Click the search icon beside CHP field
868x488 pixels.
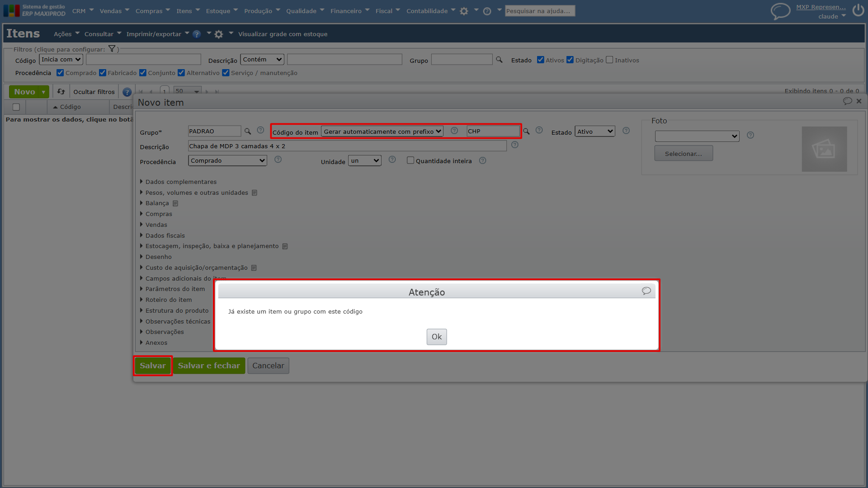526,131
